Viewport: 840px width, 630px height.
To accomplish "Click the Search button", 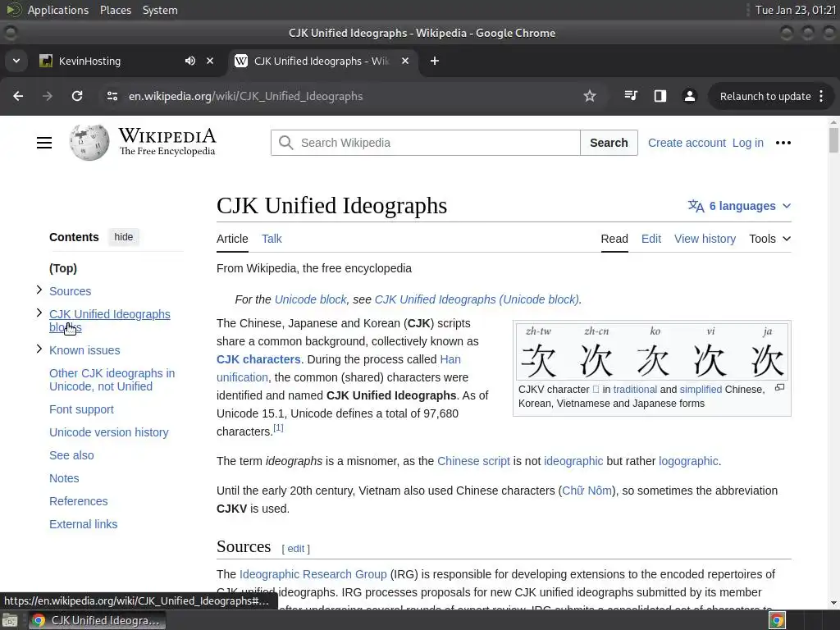I will point(609,143).
